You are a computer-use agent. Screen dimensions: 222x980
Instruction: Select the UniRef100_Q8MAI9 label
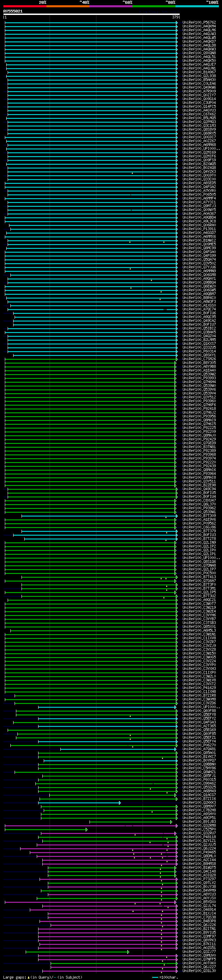(x=199, y=420)
